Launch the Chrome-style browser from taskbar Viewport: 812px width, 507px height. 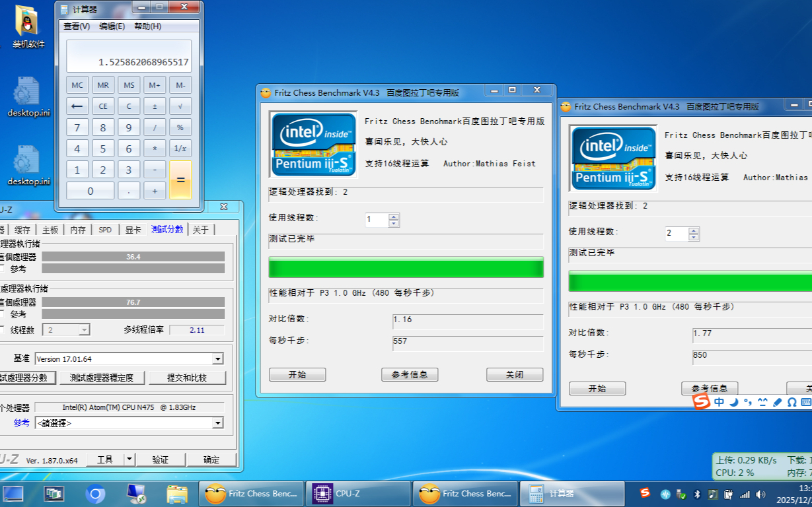[x=95, y=494]
